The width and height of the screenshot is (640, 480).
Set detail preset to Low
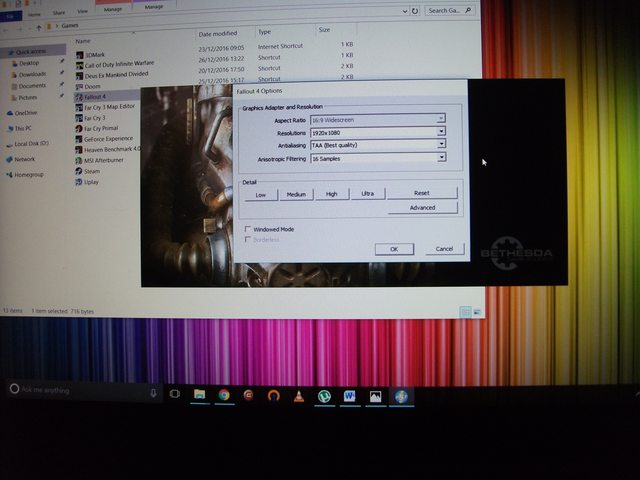(x=260, y=195)
